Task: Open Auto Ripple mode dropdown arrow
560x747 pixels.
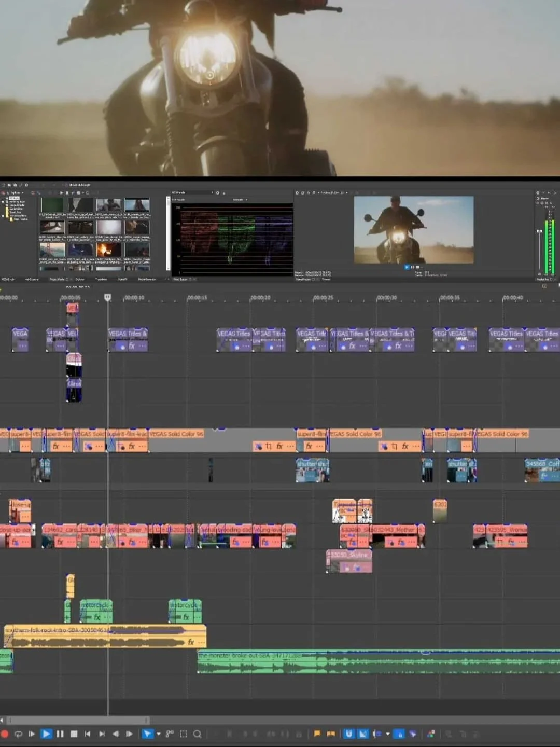Action: (x=388, y=734)
